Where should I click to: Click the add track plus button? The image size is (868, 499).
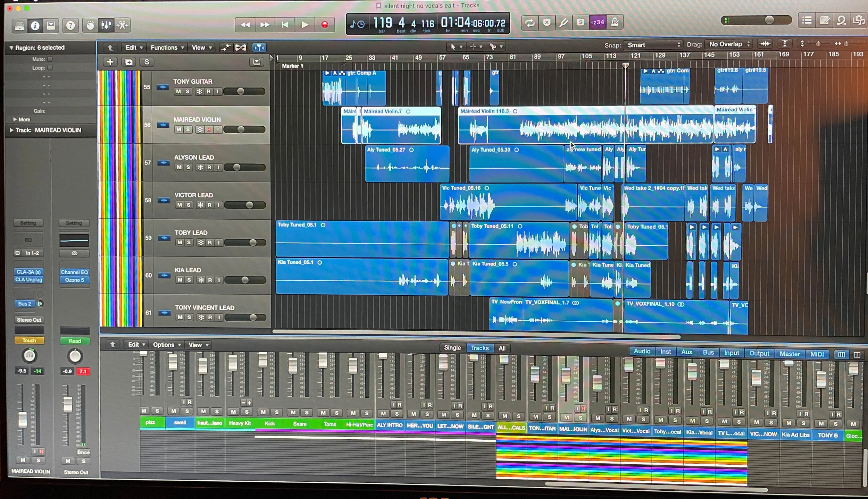[x=110, y=62]
